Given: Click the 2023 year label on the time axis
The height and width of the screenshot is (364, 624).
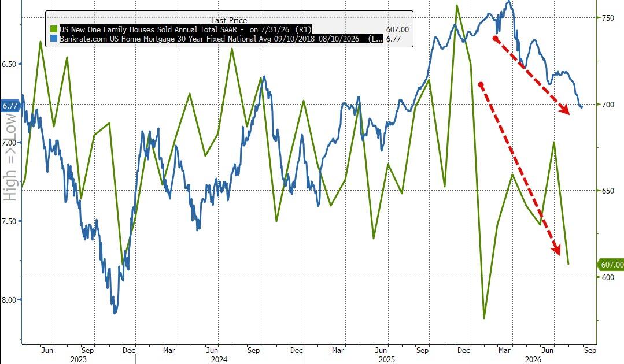Looking at the screenshot, I should click(x=79, y=359).
